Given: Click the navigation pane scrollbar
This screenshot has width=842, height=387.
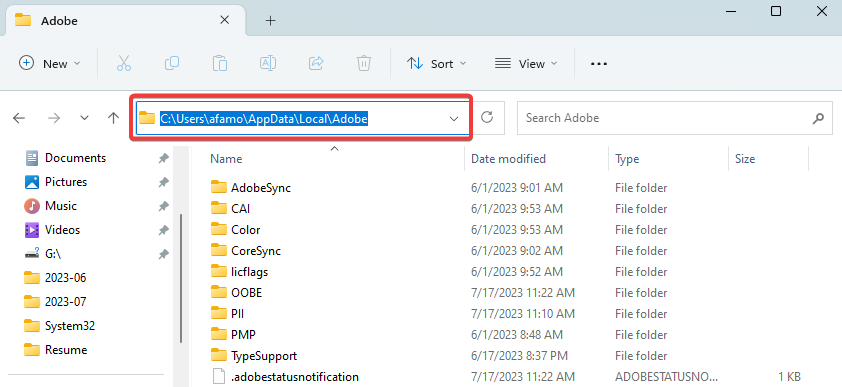Looking at the screenshot, I should pyautogui.click(x=181, y=279).
